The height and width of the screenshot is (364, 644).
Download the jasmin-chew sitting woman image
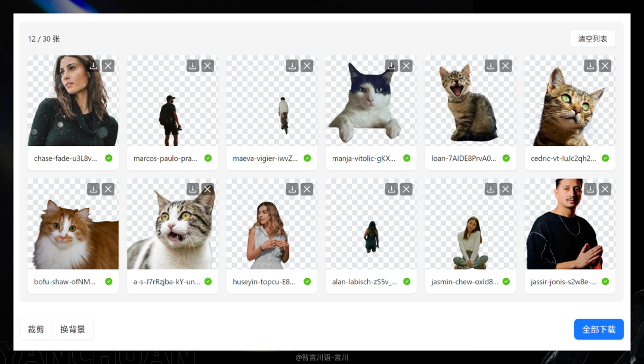tap(491, 189)
